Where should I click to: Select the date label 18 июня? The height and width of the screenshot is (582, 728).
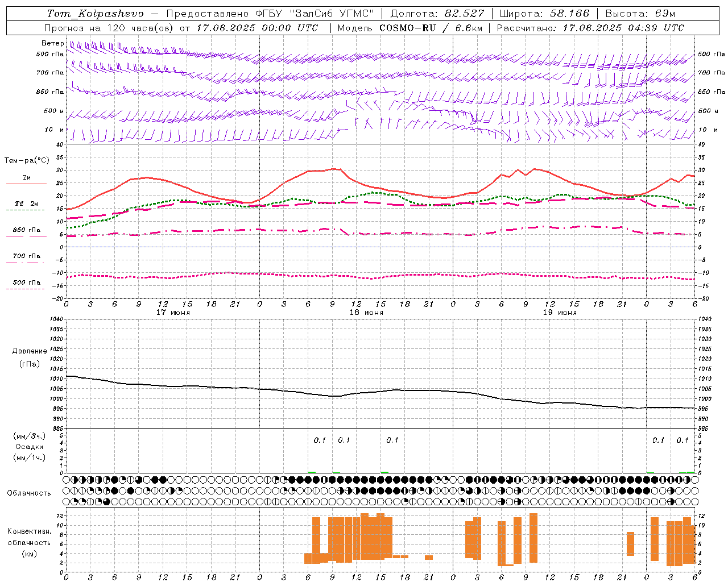366,313
